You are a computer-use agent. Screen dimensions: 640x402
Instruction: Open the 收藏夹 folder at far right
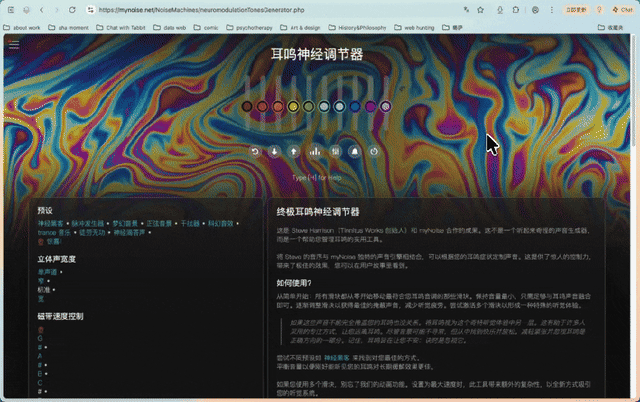click(611, 28)
